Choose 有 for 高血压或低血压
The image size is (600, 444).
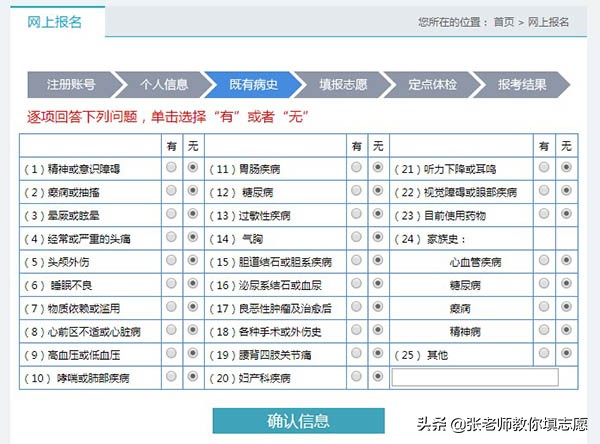point(171,353)
